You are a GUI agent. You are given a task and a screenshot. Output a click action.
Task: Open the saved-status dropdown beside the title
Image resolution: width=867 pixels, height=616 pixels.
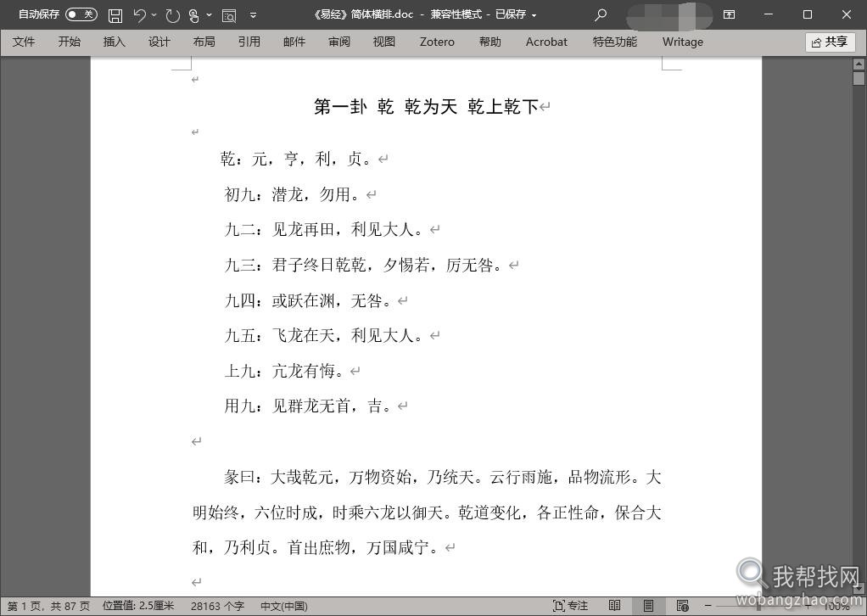[534, 15]
